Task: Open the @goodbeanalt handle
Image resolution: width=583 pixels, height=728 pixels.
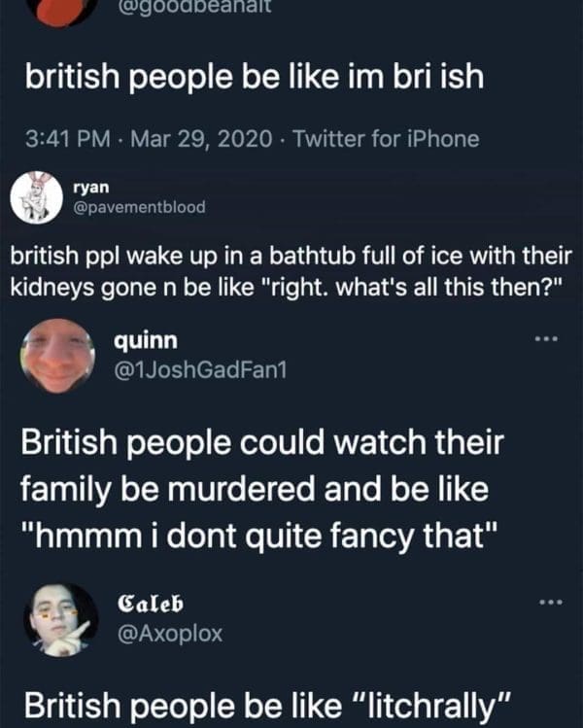Action: [193, 7]
